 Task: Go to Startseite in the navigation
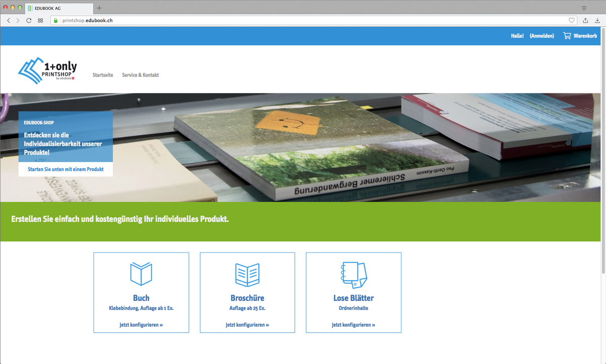[x=103, y=75]
